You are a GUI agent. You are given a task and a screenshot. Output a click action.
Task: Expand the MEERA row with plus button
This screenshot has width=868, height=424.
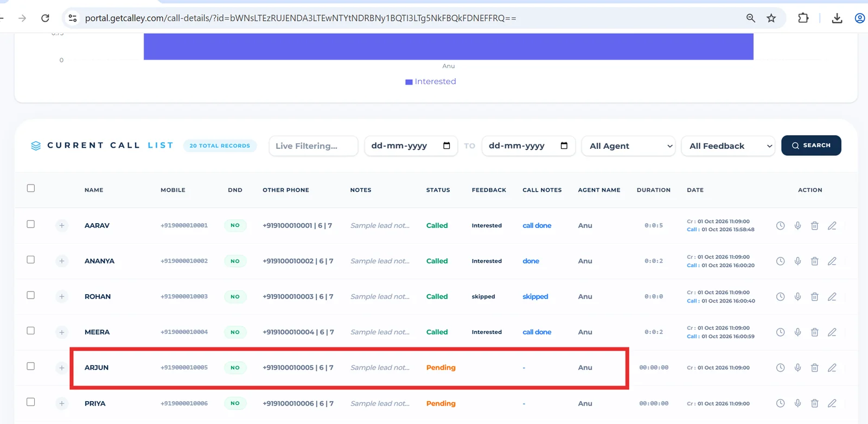[x=62, y=332]
